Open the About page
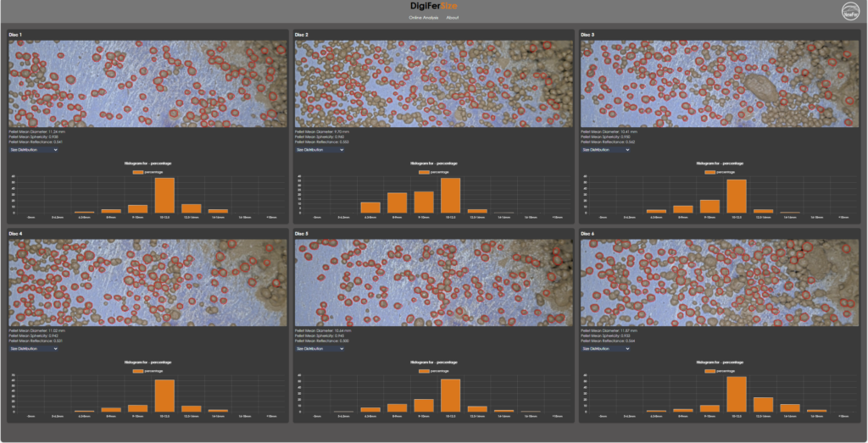Image resolution: width=868 pixels, height=443 pixels. coord(452,17)
